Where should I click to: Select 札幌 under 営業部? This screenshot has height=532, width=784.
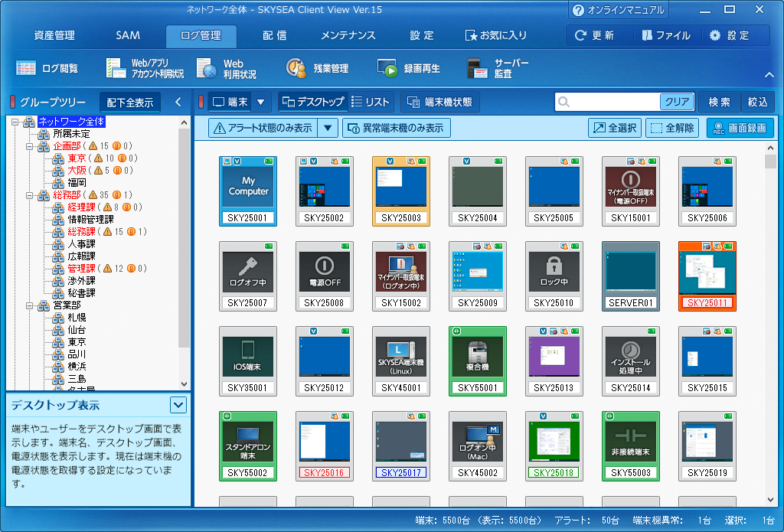[77, 318]
